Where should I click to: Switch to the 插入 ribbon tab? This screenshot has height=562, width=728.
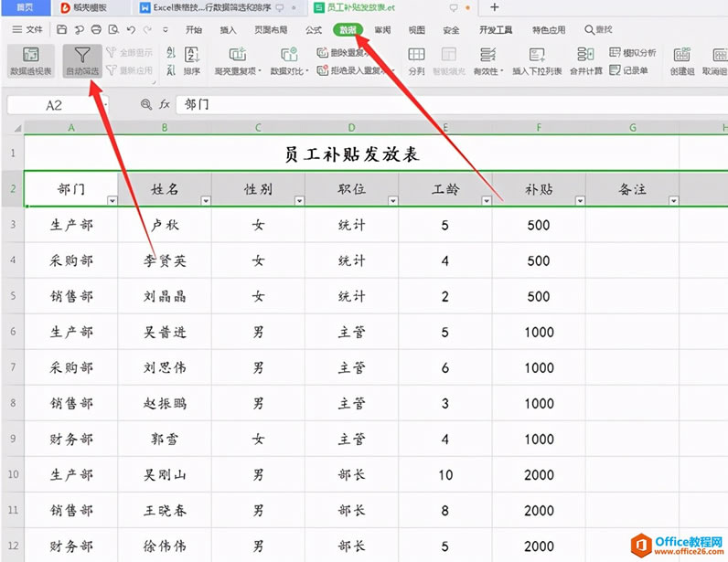tap(228, 30)
